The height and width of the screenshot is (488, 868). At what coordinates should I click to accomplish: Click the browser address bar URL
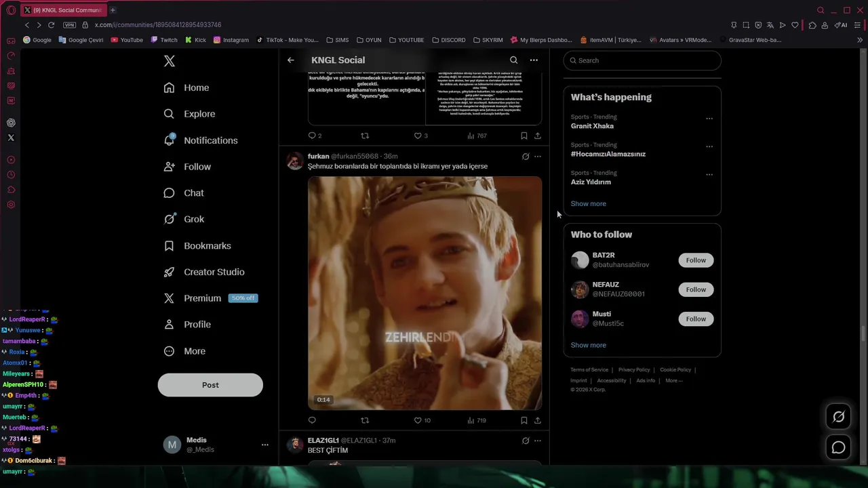click(x=158, y=25)
